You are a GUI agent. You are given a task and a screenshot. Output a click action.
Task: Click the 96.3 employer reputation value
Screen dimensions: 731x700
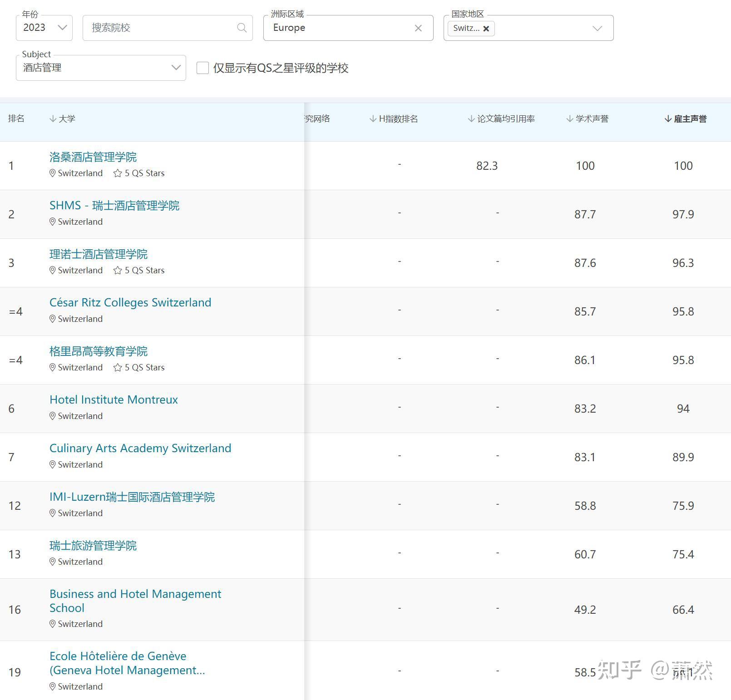pos(683,263)
